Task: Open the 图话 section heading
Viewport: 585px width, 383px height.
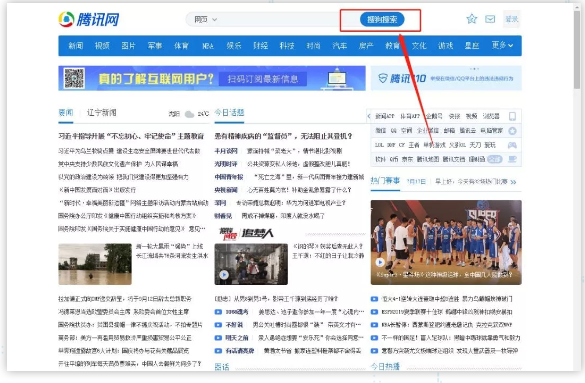Action: point(222,367)
